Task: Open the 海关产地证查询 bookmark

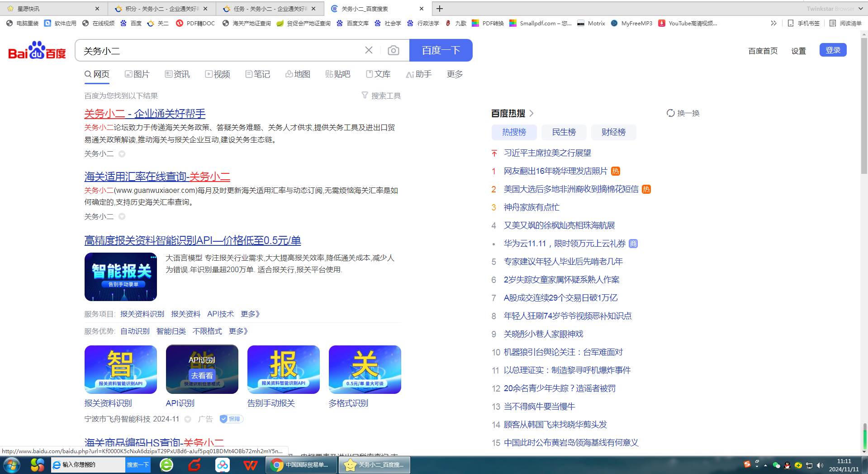Action: (247, 23)
